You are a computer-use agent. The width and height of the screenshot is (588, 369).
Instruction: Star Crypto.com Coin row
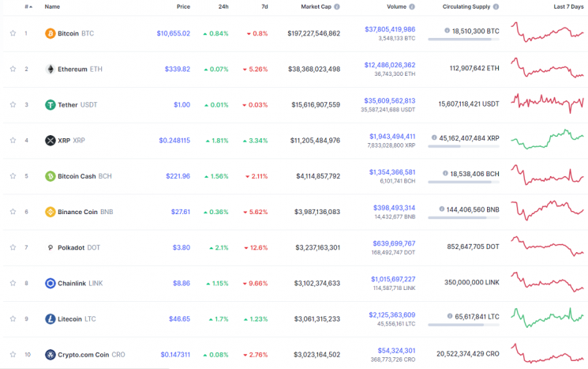pos(13,354)
